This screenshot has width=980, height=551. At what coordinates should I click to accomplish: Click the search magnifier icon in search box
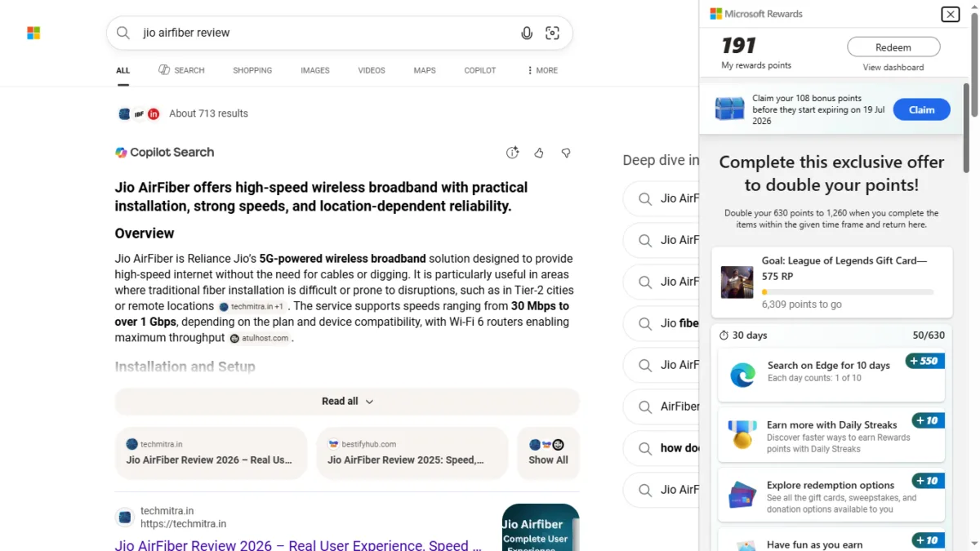pos(123,33)
